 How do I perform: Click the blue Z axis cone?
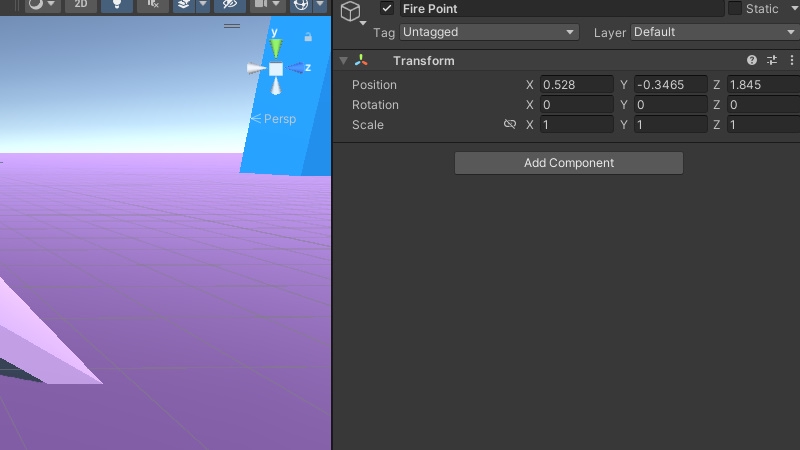296,67
